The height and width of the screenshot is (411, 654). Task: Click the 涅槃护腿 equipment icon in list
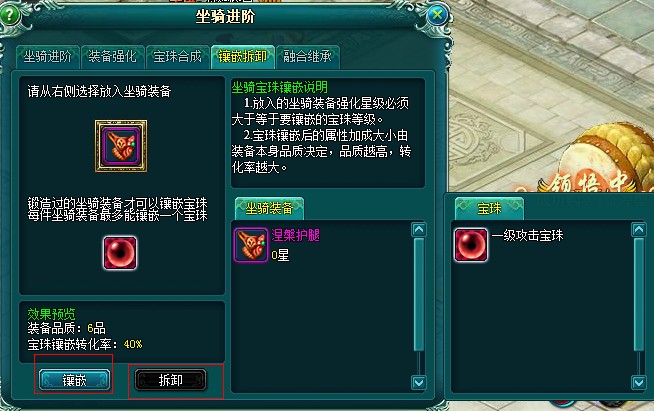click(251, 245)
